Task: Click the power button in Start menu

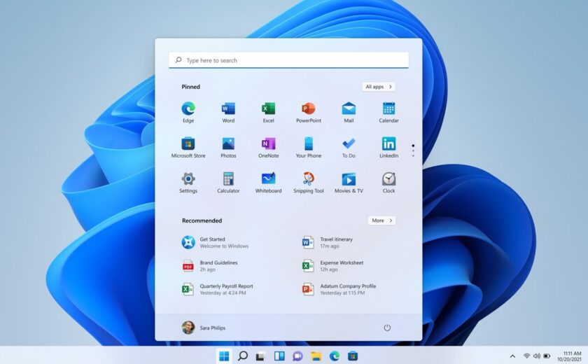Action: [x=387, y=328]
